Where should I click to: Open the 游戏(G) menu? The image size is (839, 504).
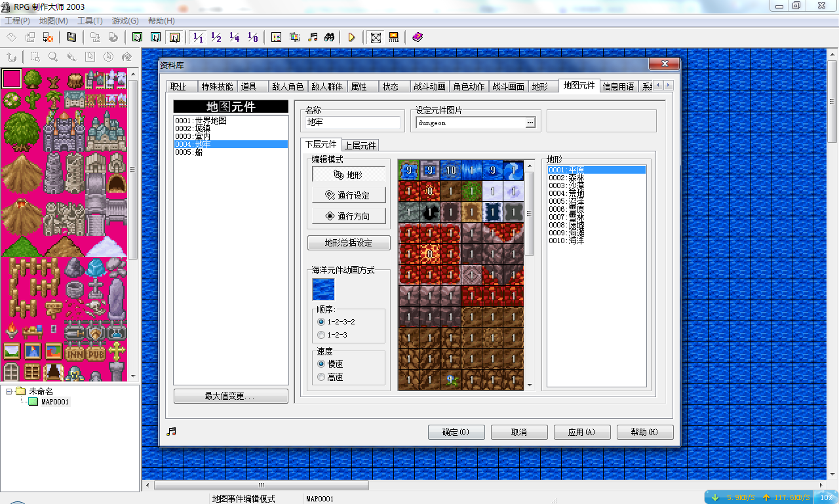coord(125,21)
